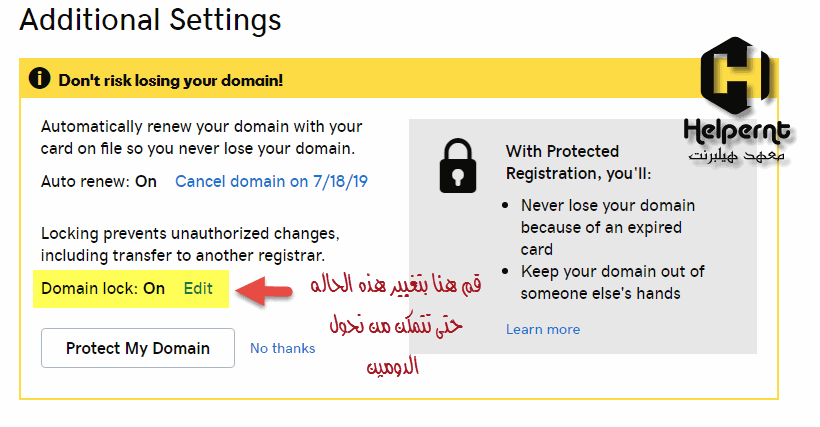The width and height of the screenshot is (820, 427).
Task: Click the Helpernt watermark text
Action: [737, 131]
